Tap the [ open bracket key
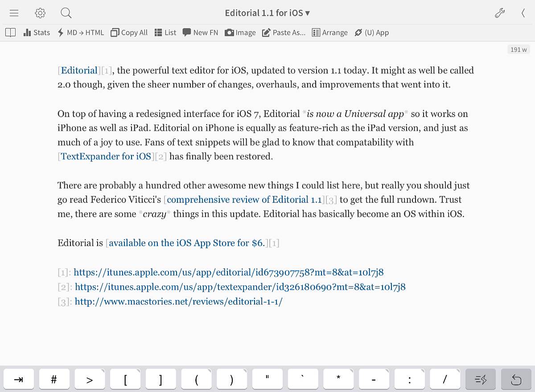The width and height of the screenshot is (535, 392). (x=125, y=380)
